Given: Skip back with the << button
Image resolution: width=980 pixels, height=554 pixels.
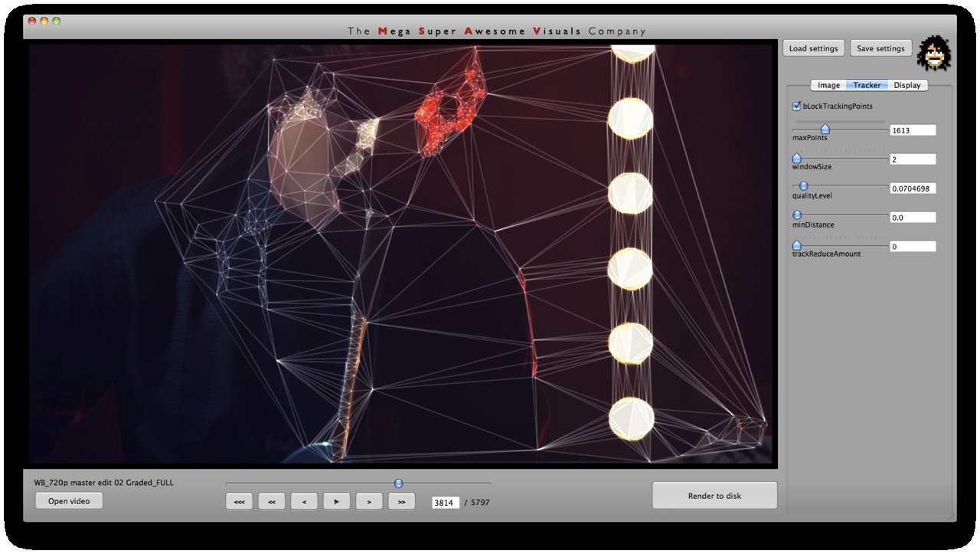Looking at the screenshot, I should click(x=272, y=502).
